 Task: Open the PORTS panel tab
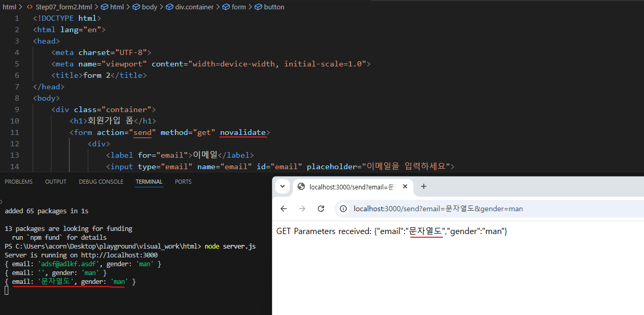[183, 182]
